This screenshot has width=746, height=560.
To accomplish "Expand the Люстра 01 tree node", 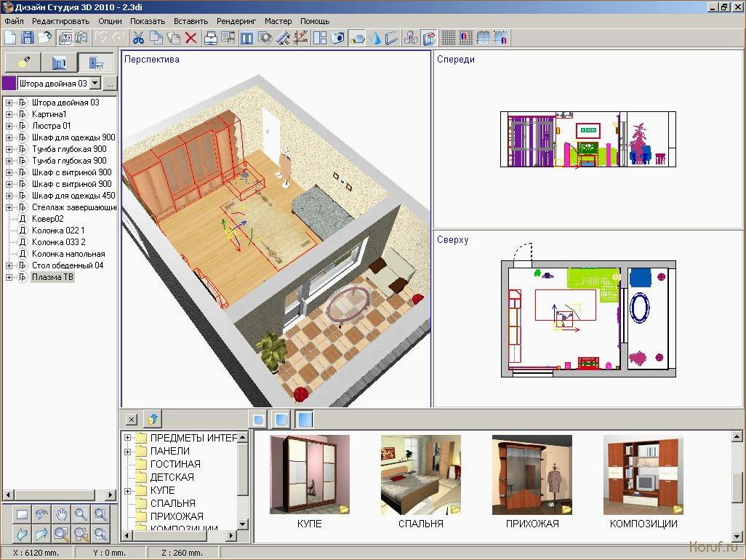I will pos(9,126).
